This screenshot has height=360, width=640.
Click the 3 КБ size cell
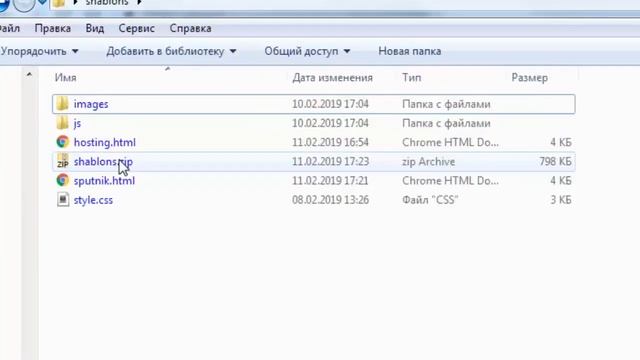point(561,200)
